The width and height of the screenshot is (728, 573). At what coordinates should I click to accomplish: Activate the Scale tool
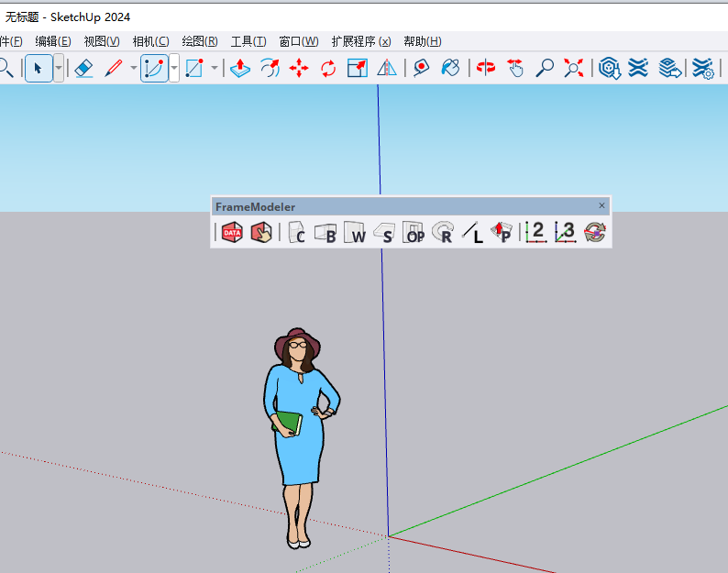(358, 68)
